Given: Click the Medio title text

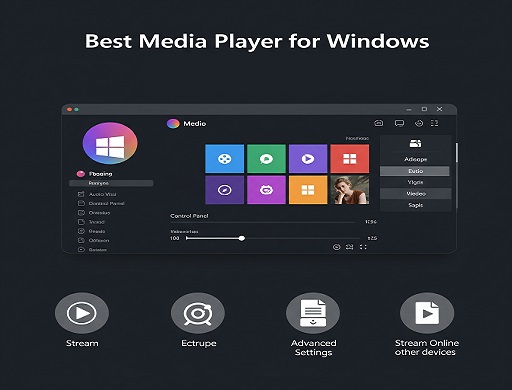Looking at the screenshot, I should [195, 124].
